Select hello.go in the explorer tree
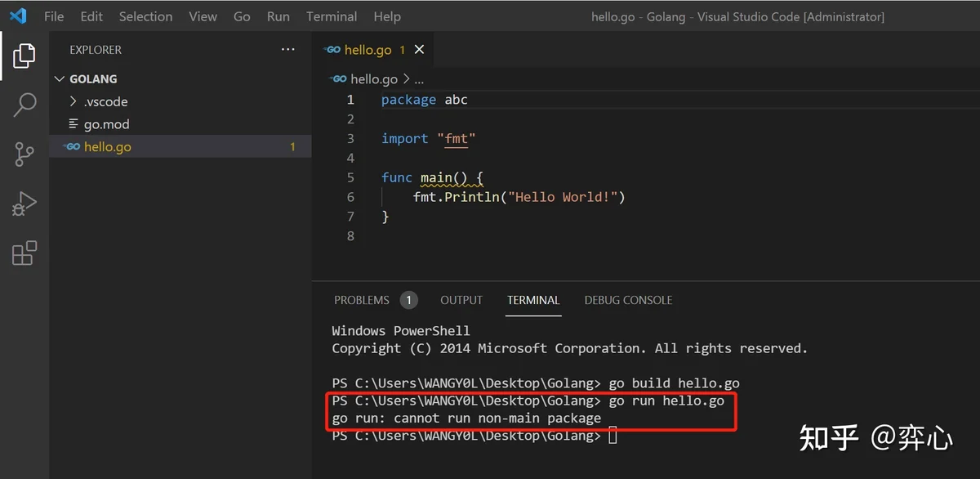This screenshot has height=479, width=980. click(x=180, y=147)
